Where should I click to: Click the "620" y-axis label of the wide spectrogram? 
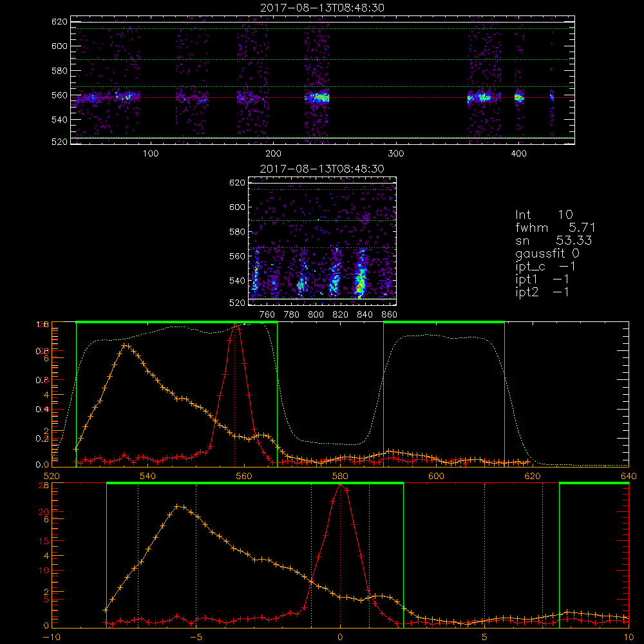pos(59,21)
